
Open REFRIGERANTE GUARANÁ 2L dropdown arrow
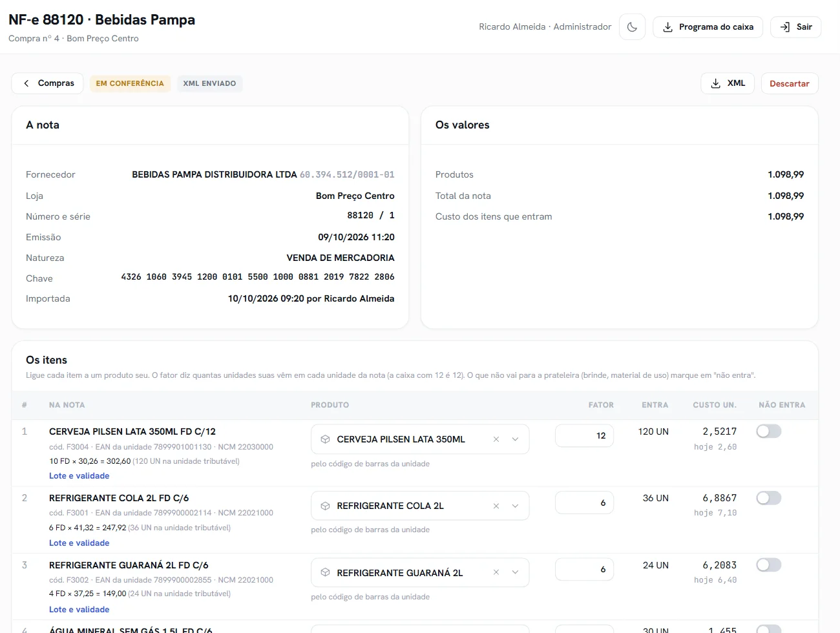(x=515, y=572)
